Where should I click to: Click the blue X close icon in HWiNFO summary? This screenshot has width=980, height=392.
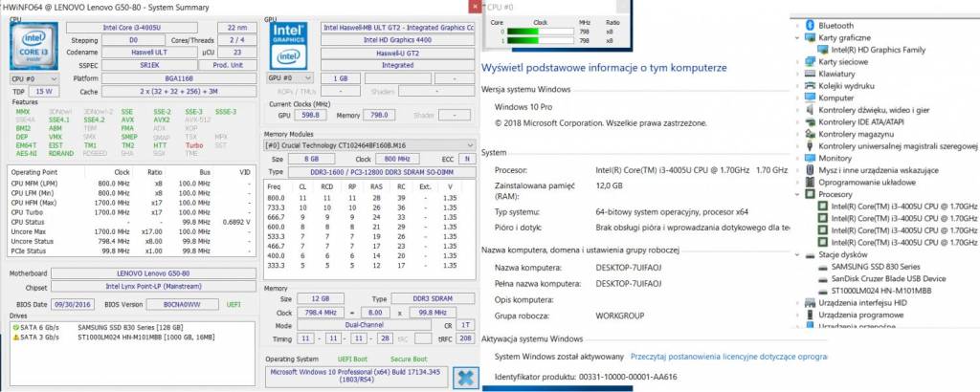pyautogui.click(x=466, y=377)
